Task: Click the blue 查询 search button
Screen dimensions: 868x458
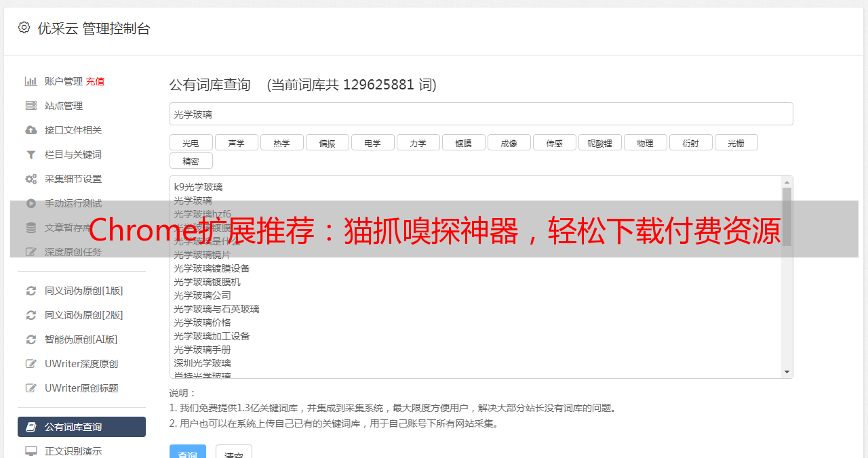Action: 188,451
